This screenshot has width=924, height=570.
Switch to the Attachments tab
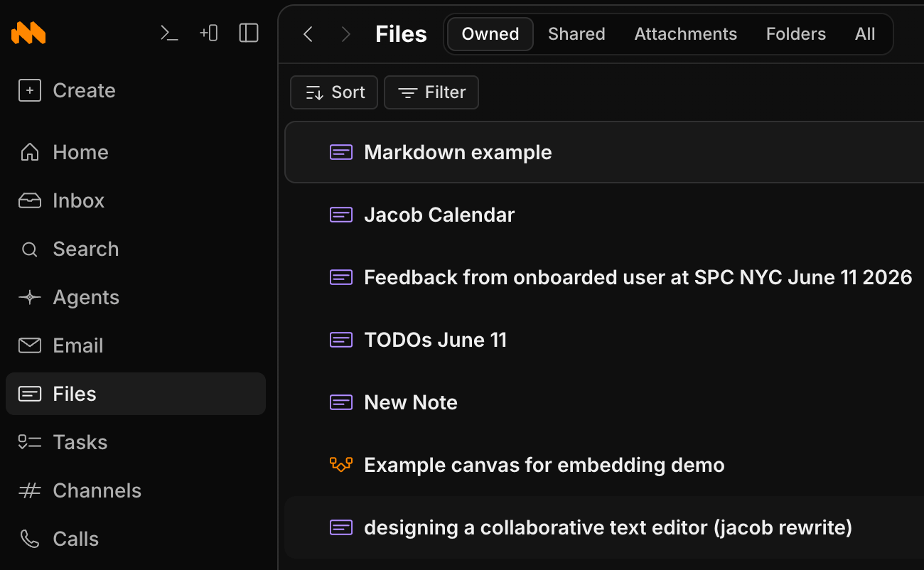click(686, 34)
